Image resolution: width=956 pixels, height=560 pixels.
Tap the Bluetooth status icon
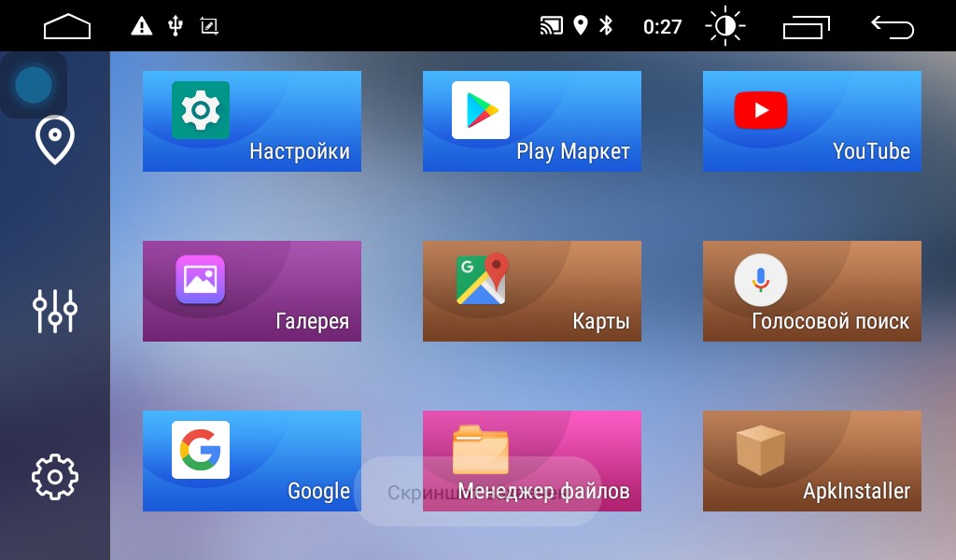click(605, 25)
